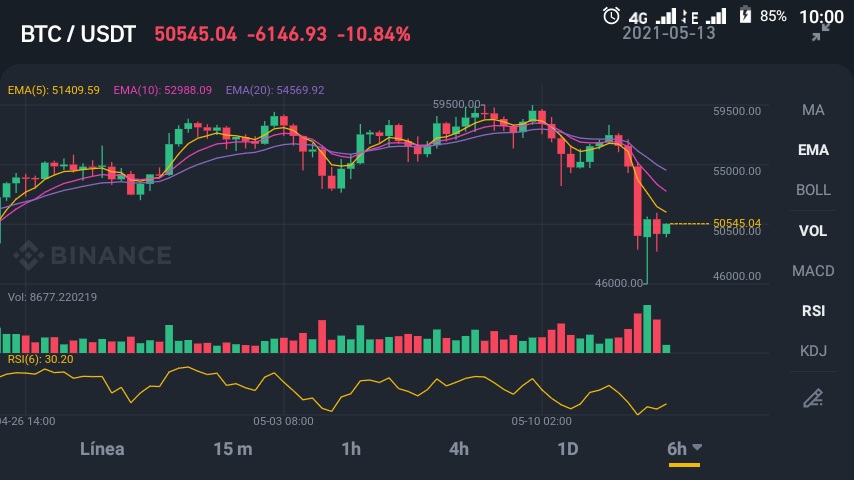Tap the current price 50545.04 marker
Image resolution: width=854 pixels, height=480 pixels.
(x=737, y=223)
